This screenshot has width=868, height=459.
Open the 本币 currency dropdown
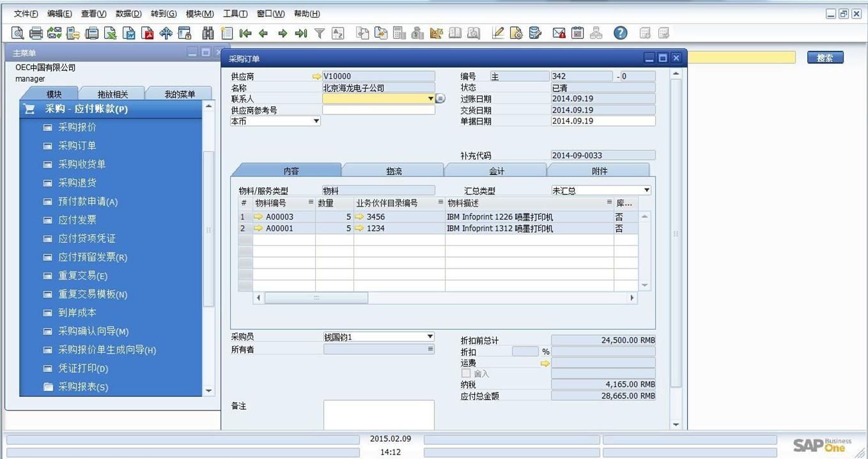pos(316,121)
